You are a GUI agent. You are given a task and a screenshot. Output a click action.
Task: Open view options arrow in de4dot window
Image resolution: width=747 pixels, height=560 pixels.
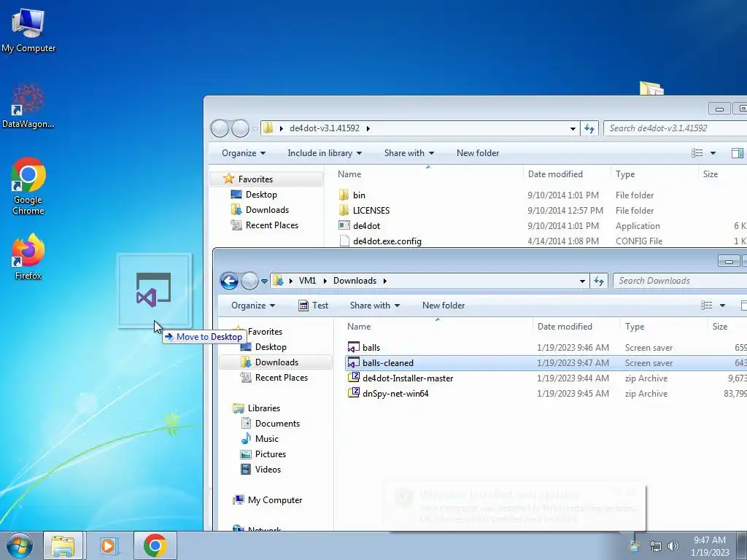713,153
